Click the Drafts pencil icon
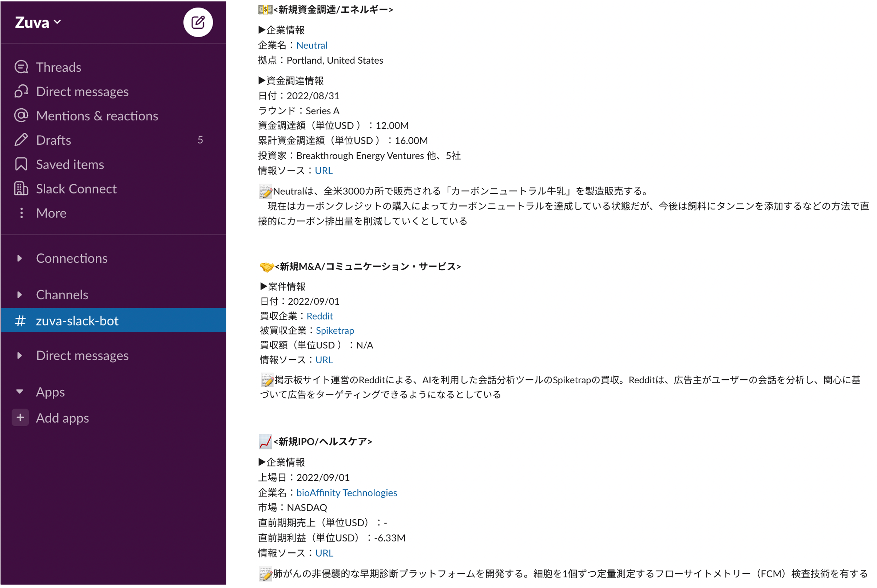This screenshot has width=877, height=588. (x=21, y=140)
